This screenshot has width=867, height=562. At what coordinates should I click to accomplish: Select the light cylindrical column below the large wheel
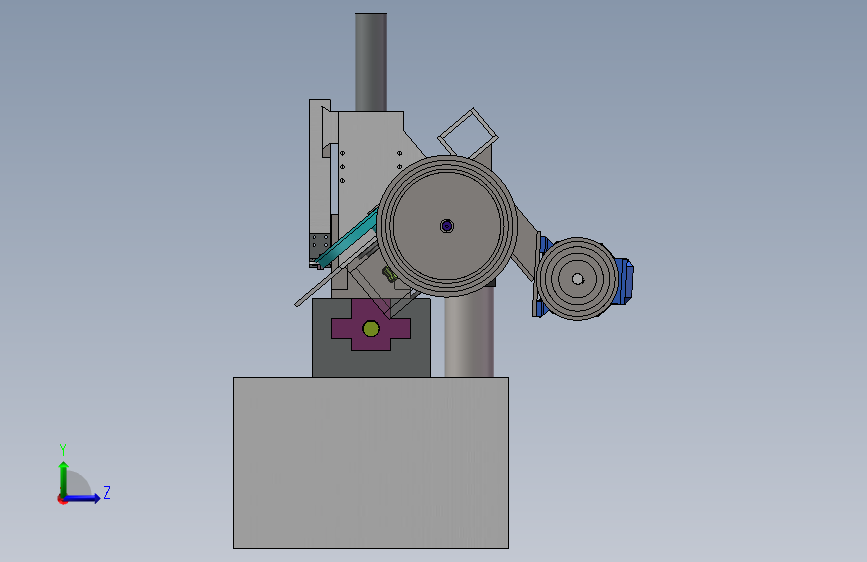[x=469, y=335]
